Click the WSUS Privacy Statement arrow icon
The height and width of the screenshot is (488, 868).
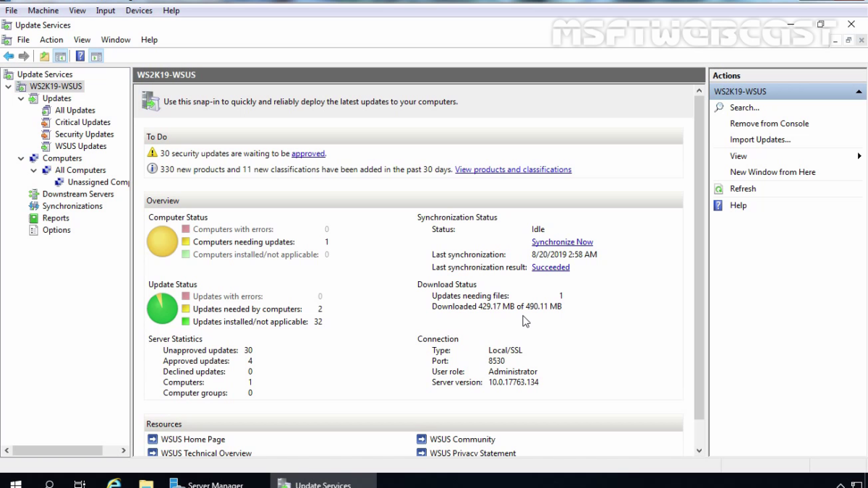click(x=422, y=453)
